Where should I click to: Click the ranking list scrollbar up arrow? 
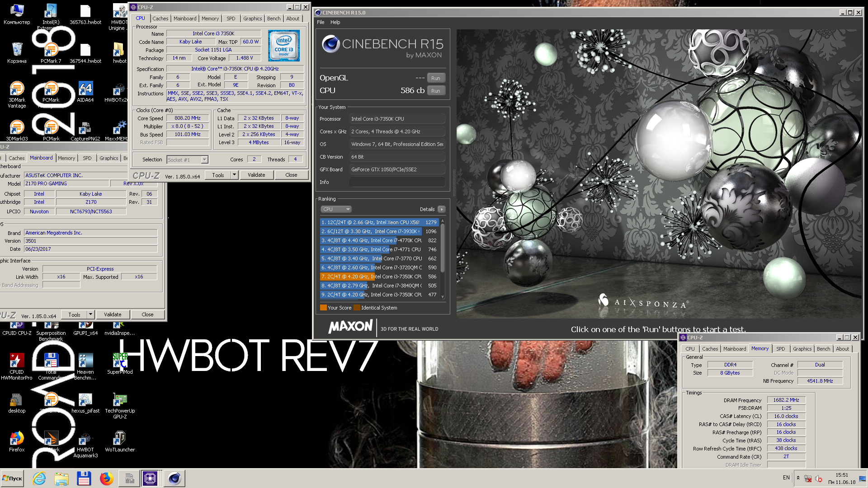point(443,221)
